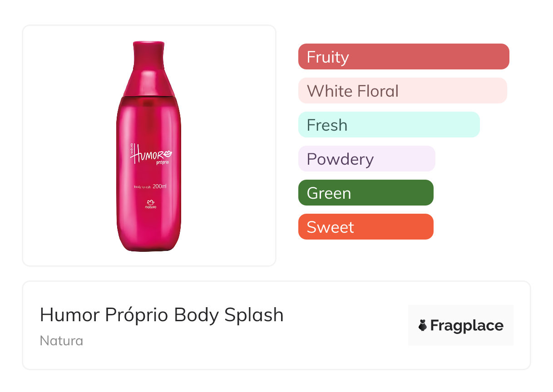Select the White Floral accord bar
The height and width of the screenshot is (392, 553).
[402, 91]
